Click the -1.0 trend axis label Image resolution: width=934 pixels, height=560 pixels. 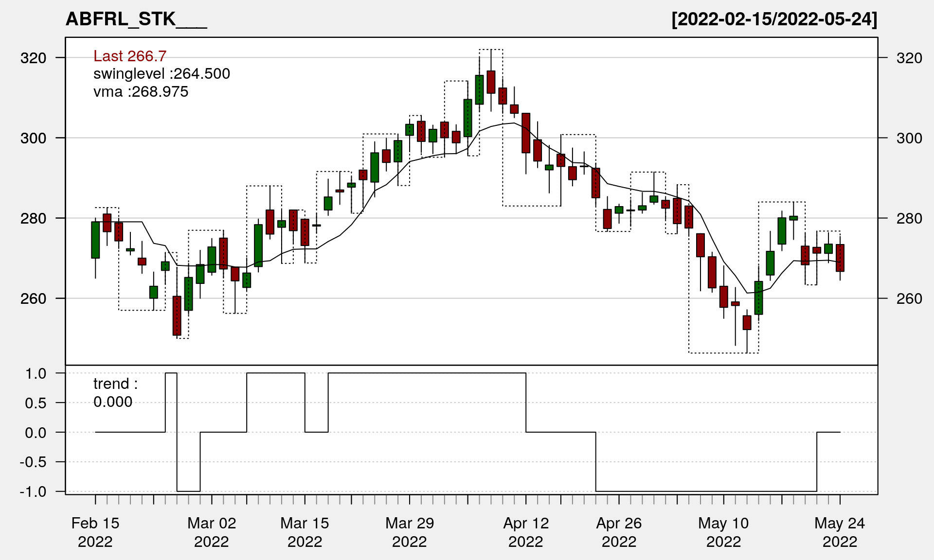[33, 492]
